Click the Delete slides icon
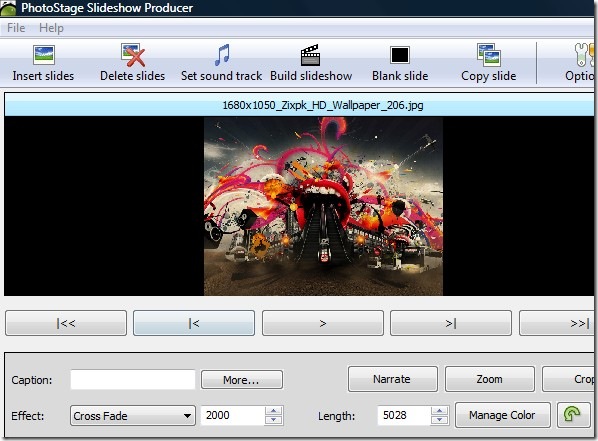The width and height of the screenshot is (598, 441). [x=133, y=55]
